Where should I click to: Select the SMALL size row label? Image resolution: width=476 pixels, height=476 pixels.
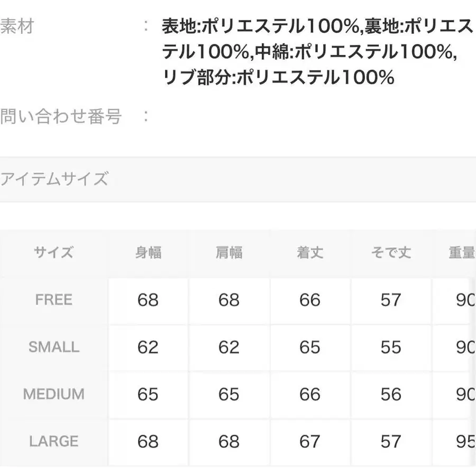tap(54, 347)
